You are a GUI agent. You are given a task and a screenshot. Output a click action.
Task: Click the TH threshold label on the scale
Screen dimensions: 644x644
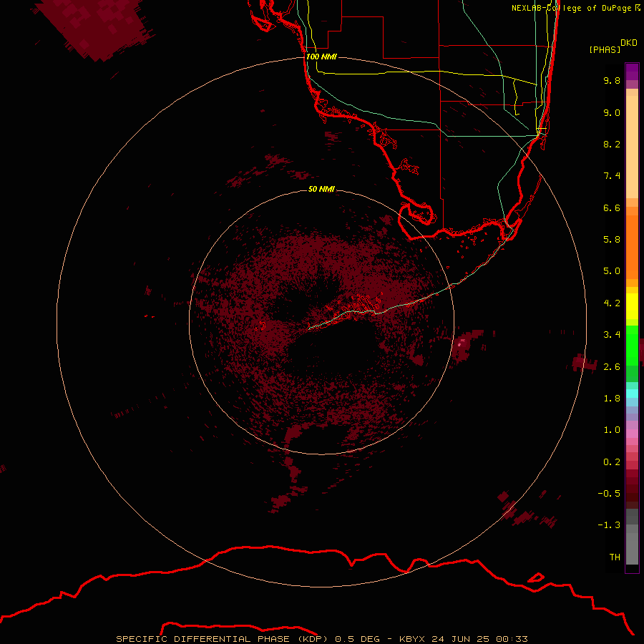[615, 557]
